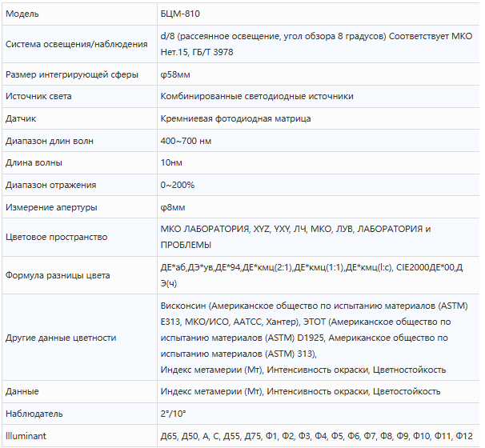Click the "Illuminant" row label
The image size is (485, 448).
[27, 436]
